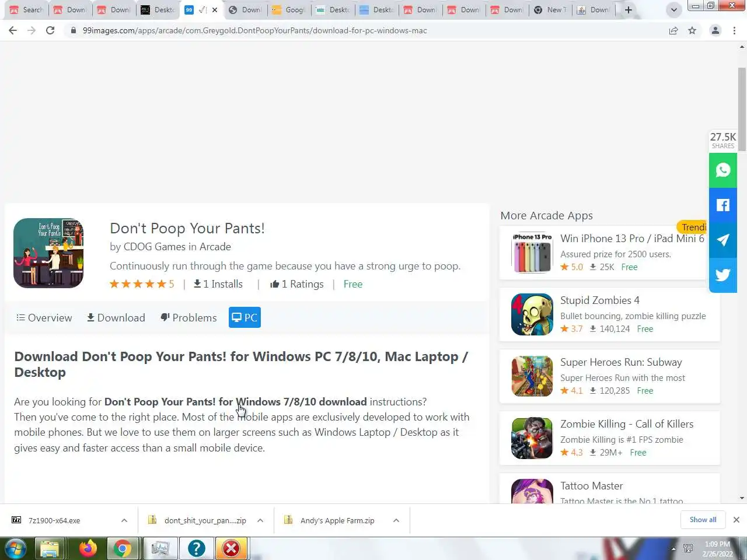
Task: Share on Facebook
Action: tap(722, 205)
